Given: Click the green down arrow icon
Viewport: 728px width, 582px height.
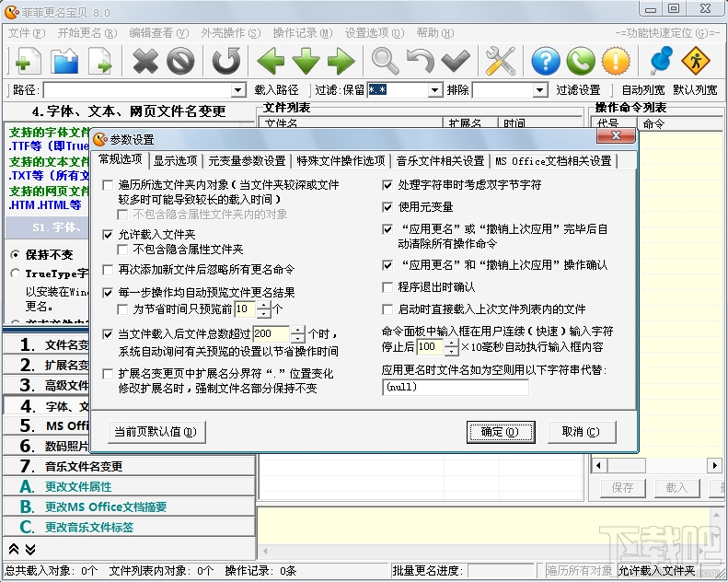Looking at the screenshot, I should coord(306,61).
